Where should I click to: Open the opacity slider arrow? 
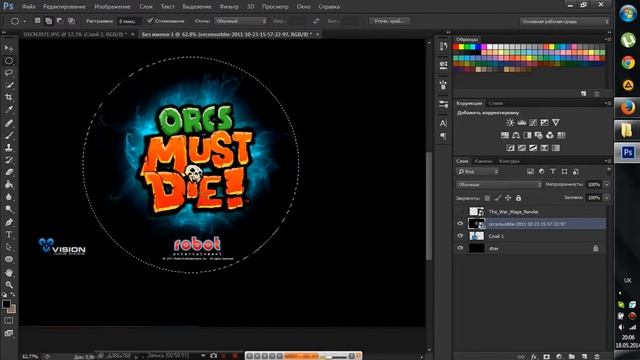tap(607, 185)
